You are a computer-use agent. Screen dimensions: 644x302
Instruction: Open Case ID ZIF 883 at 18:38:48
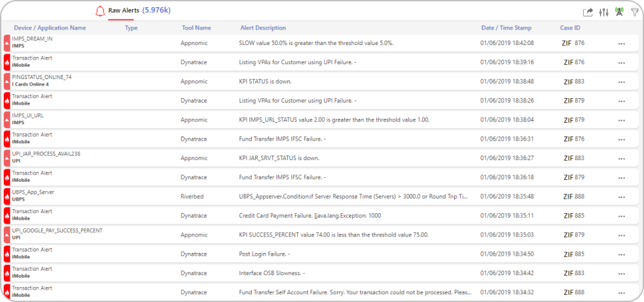pos(573,81)
